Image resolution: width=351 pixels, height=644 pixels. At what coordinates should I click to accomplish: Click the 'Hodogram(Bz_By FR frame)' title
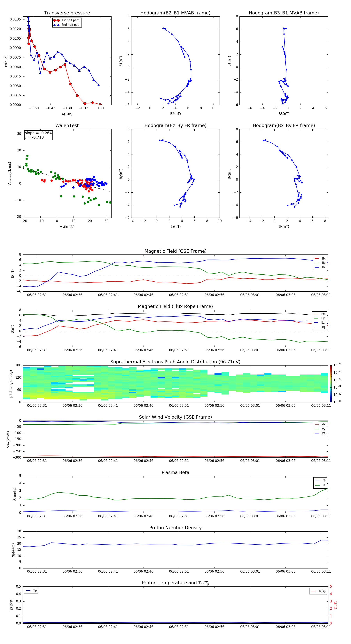point(175,125)
